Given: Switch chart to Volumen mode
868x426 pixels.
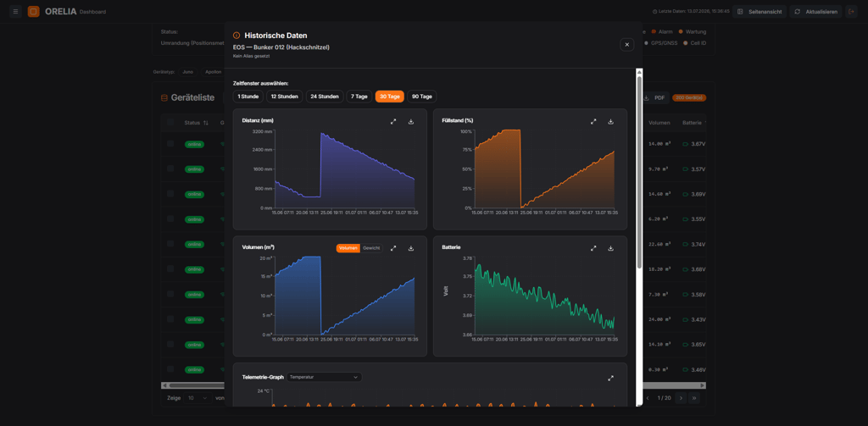Looking at the screenshot, I should [x=348, y=248].
